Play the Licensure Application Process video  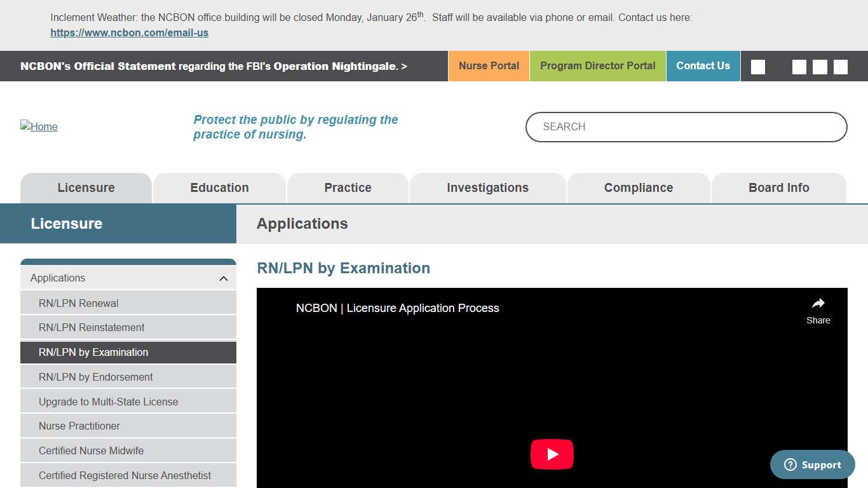[x=552, y=454]
